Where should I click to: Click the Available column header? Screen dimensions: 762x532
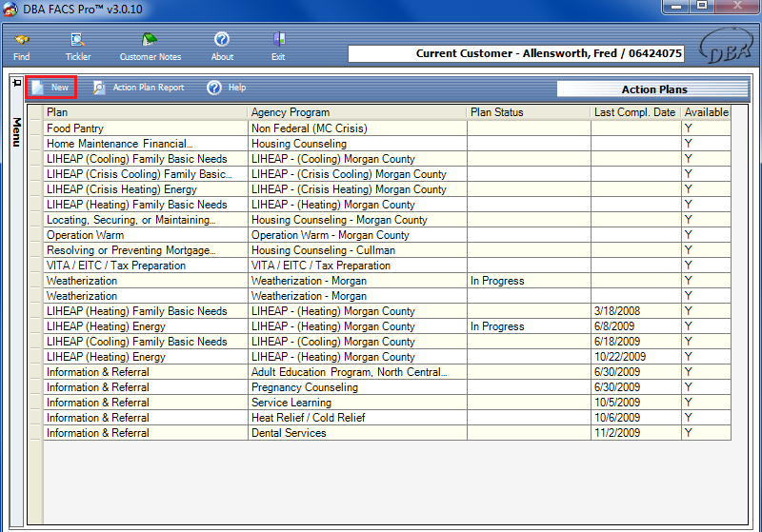[706, 112]
